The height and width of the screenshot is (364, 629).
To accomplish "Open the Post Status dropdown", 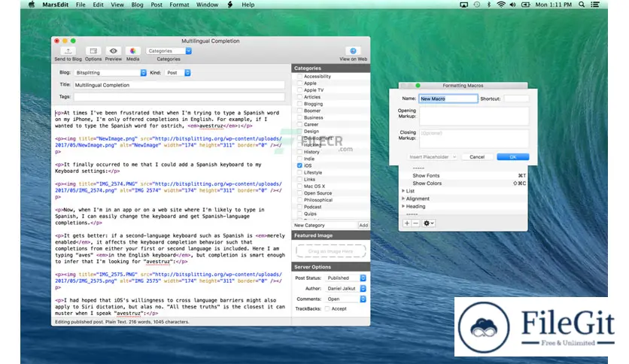I will 346,278.
